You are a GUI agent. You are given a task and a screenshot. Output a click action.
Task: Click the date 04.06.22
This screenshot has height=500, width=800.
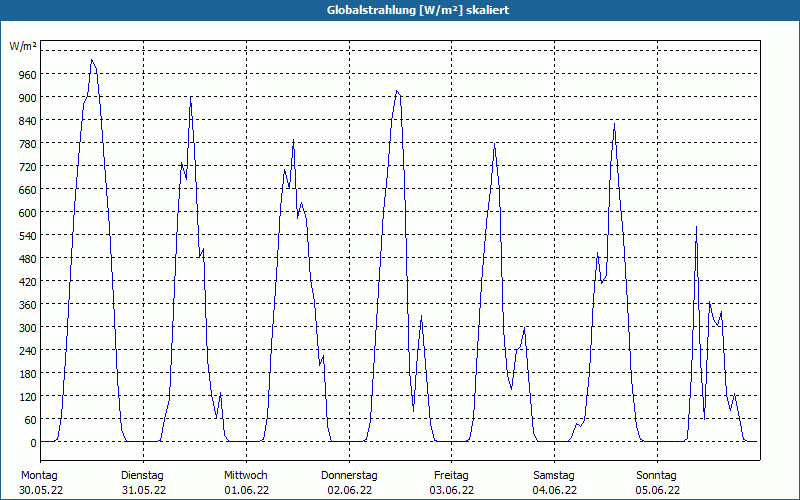pos(555,490)
